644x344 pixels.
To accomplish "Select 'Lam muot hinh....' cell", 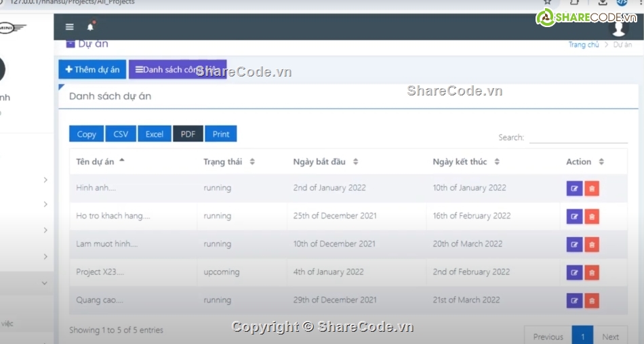I will coord(107,244).
